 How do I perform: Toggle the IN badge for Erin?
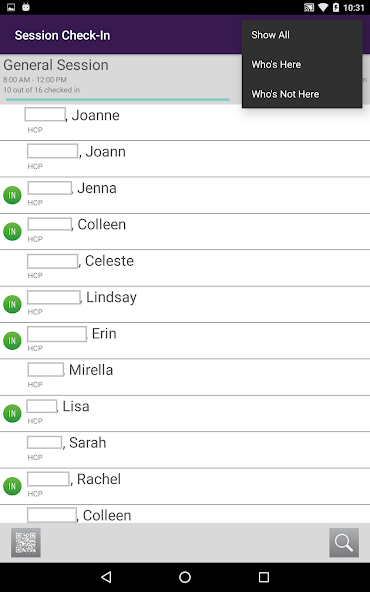click(x=12, y=341)
